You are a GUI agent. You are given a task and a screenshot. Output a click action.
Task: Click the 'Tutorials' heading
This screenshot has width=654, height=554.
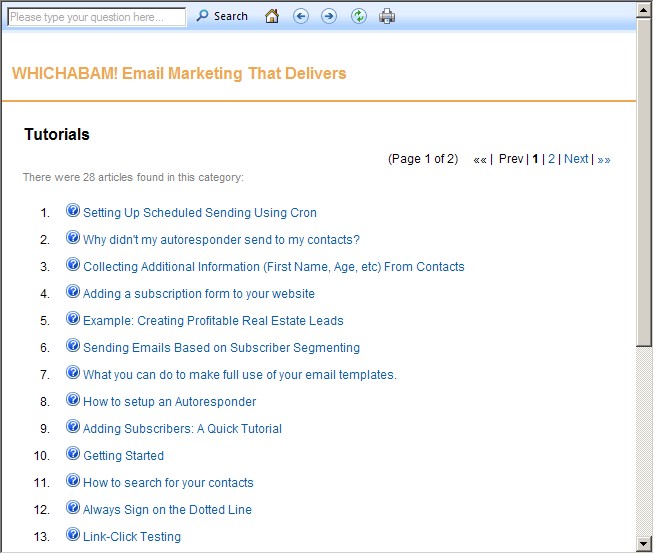(x=57, y=134)
